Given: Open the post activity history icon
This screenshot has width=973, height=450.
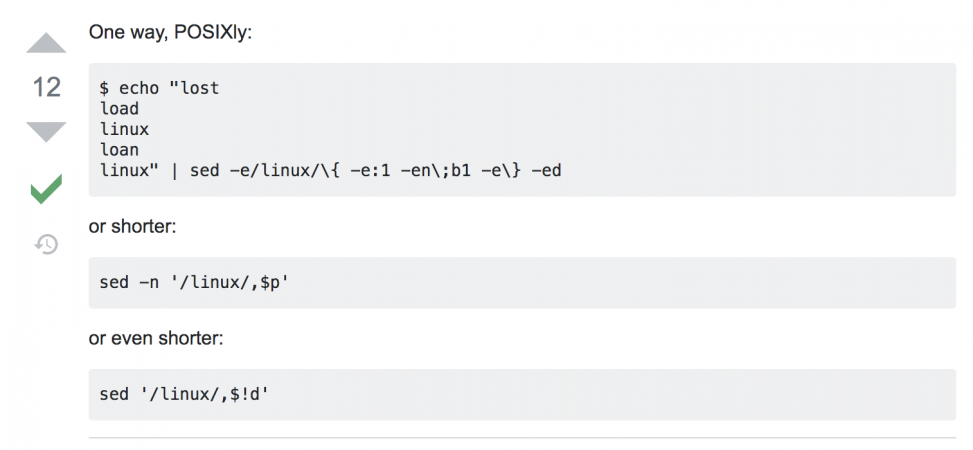Looking at the screenshot, I should 46,244.
